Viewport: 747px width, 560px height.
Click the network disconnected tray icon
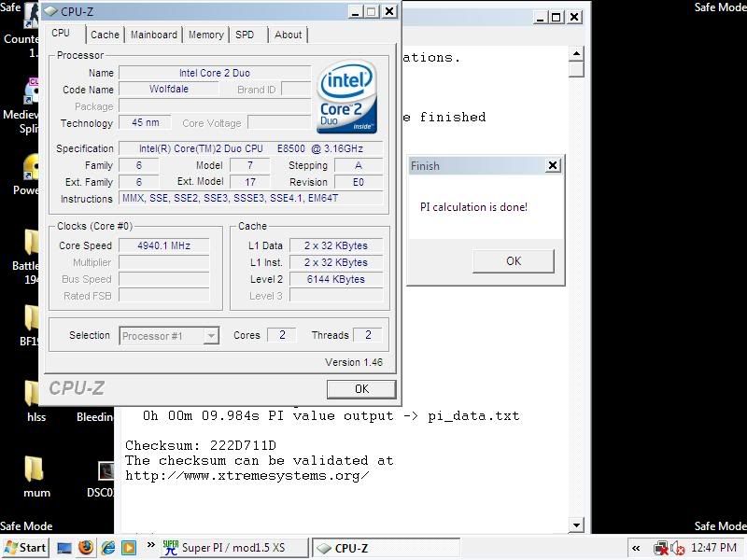click(x=661, y=548)
